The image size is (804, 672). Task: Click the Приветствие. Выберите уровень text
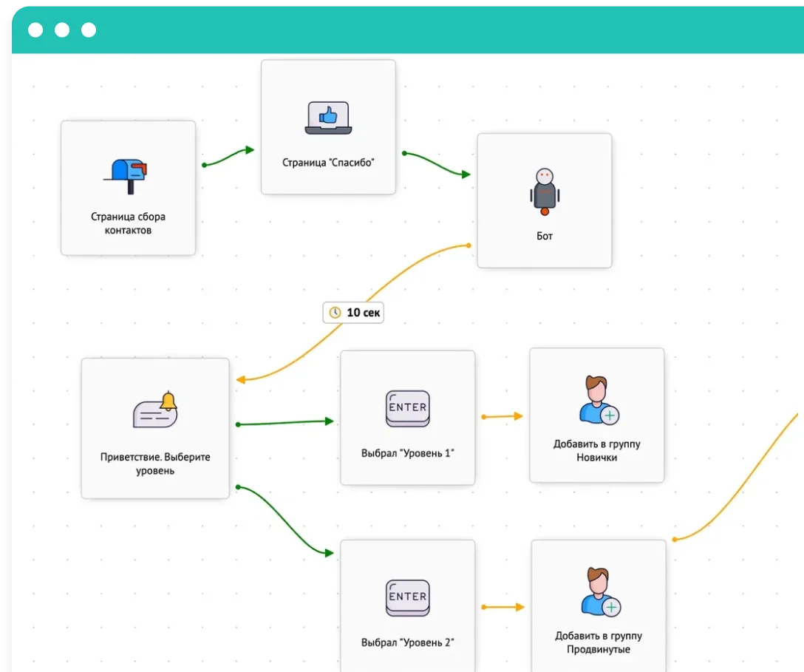pos(155,464)
